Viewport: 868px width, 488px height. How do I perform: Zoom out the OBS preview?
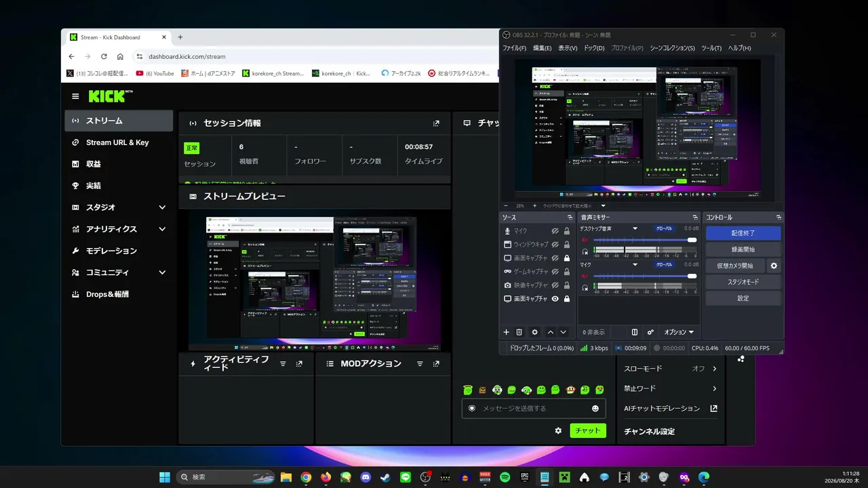click(x=505, y=205)
